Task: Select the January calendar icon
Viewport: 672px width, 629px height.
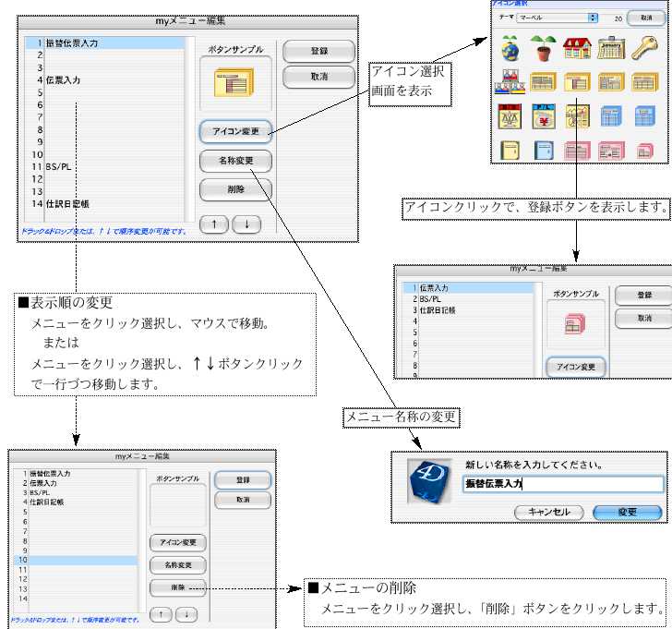Action: [x=611, y=49]
